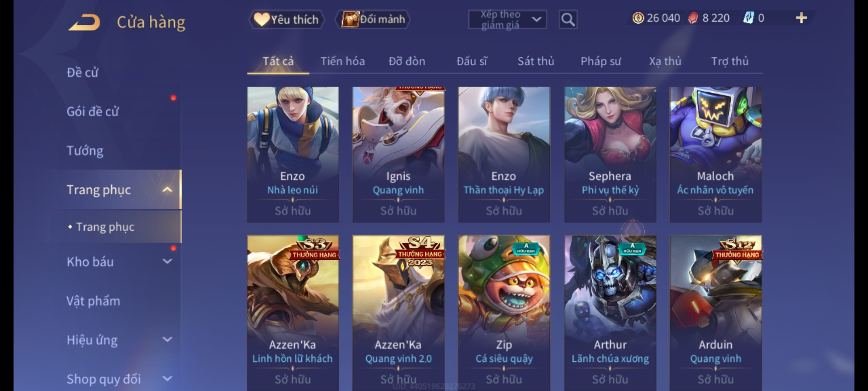Click the plus icon to add currency
Viewport: 868px width, 391px height.
801,18
